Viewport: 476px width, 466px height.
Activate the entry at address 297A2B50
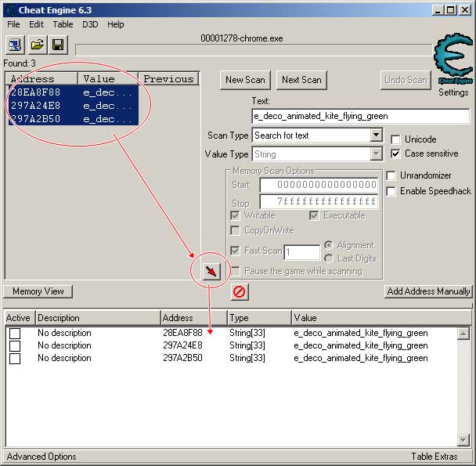pos(15,359)
